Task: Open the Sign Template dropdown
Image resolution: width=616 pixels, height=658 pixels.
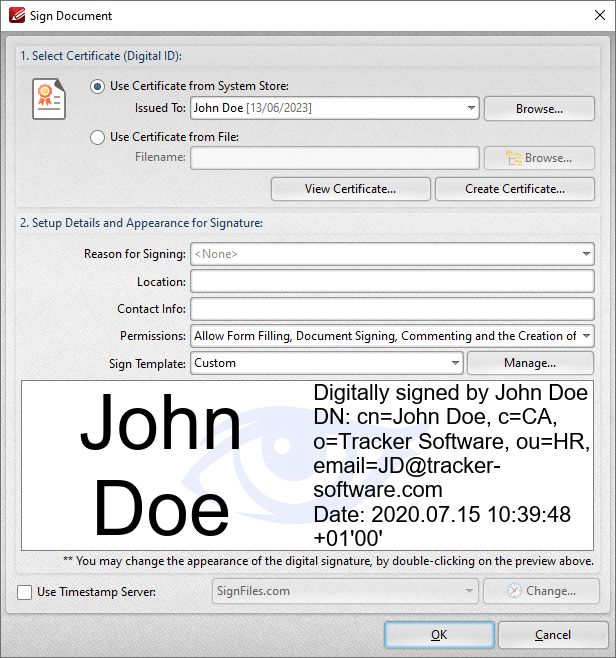Action: click(x=455, y=363)
